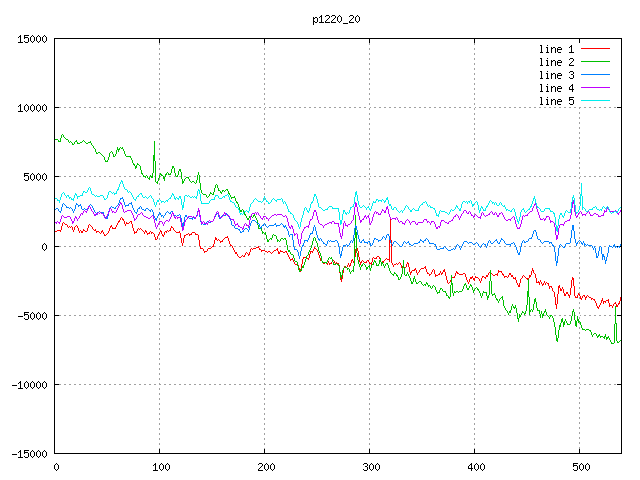Screen dimensions: 640x480
Task: Click the "line 3" legend label
Action: (x=556, y=75)
